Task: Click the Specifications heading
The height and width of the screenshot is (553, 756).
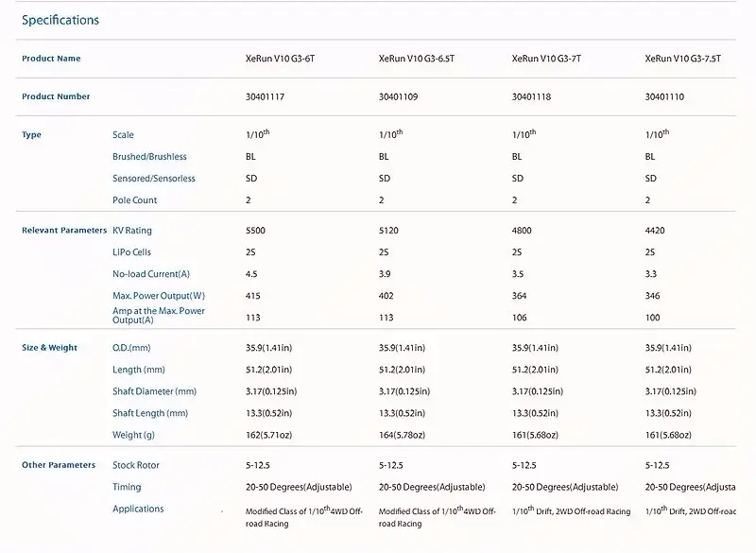Action: 60,20
